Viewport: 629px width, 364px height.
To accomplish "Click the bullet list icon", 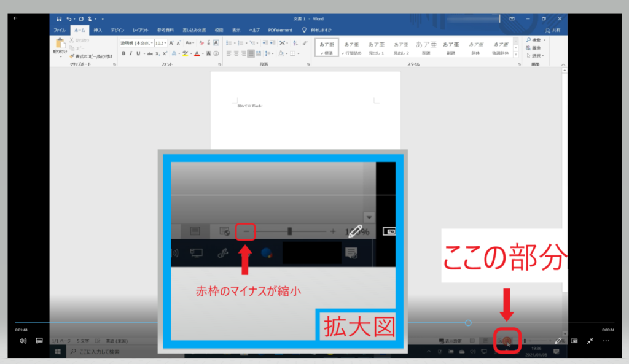I will [229, 43].
